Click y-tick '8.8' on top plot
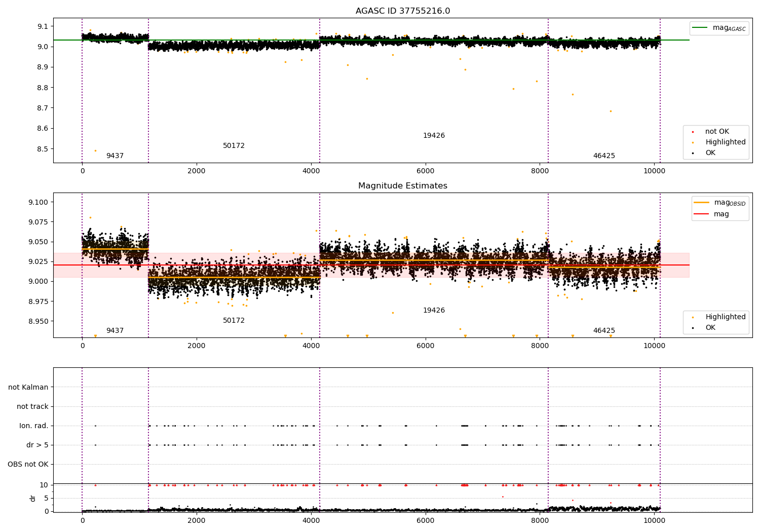This screenshot has width=760, height=532. [x=43, y=88]
